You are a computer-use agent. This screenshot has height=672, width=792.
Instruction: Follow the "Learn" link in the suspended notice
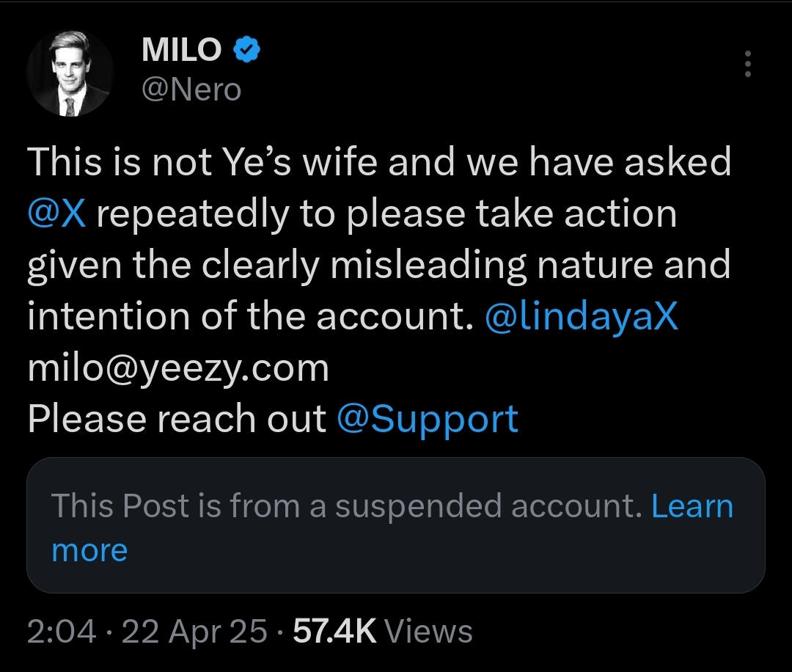coord(692,506)
